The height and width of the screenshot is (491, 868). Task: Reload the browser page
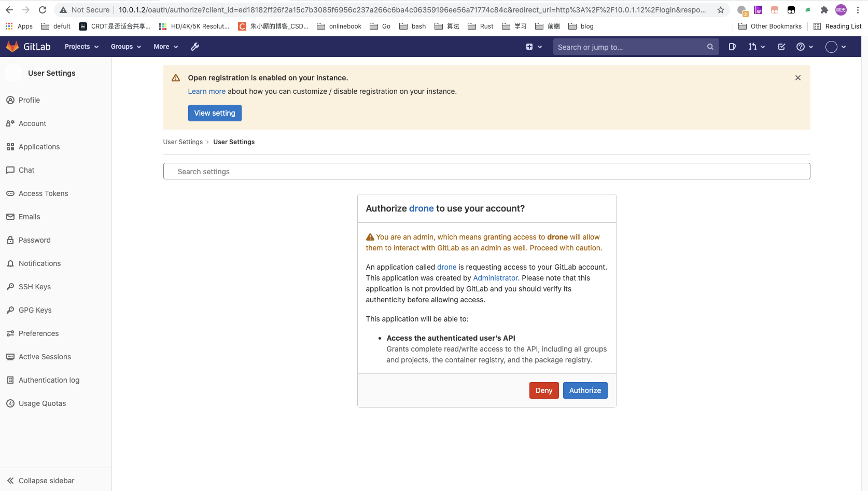[43, 10]
